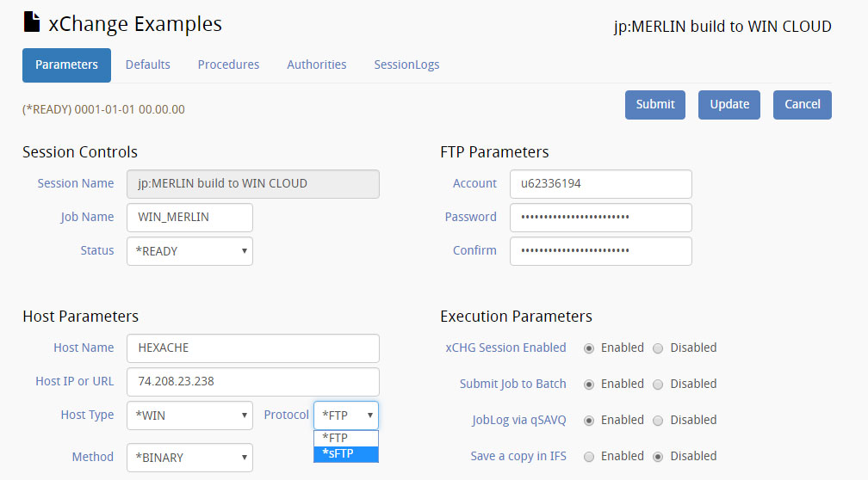Enable Save a copy in IFS
Image resolution: width=868 pixels, height=480 pixels.
point(589,457)
